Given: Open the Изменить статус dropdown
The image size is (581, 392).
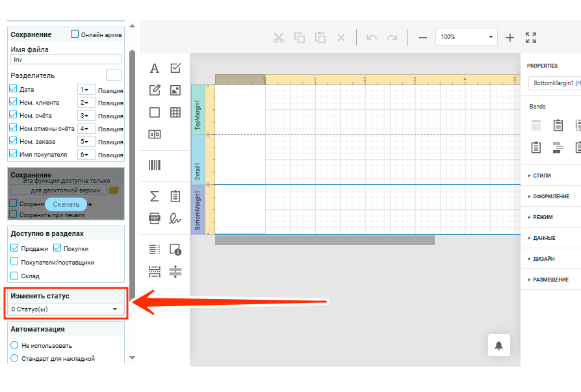Looking at the screenshot, I should coord(67,309).
